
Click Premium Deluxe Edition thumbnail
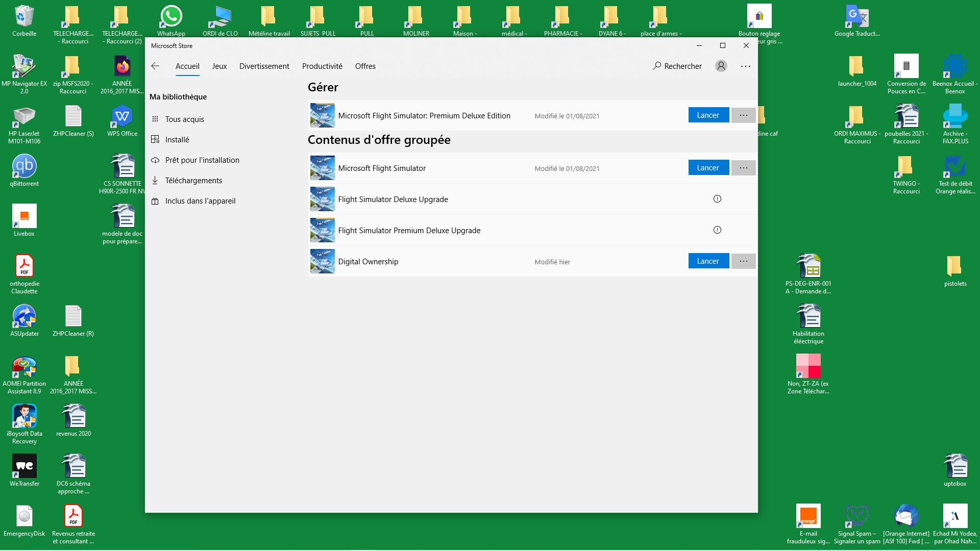pyautogui.click(x=323, y=115)
